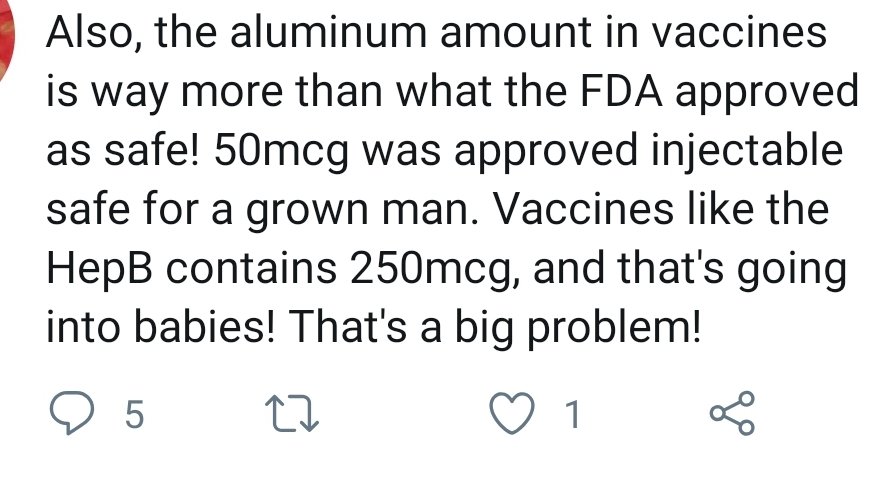Open the author's red profile avatar
This screenshot has height=484, width=874.
tap(8, 40)
